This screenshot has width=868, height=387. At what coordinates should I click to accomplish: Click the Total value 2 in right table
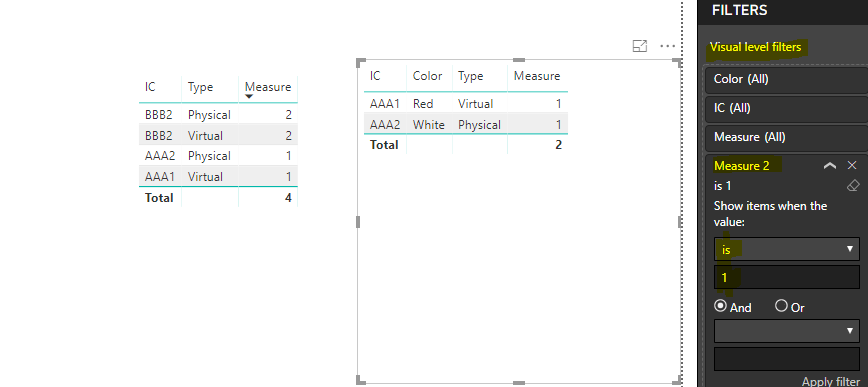pyautogui.click(x=559, y=145)
